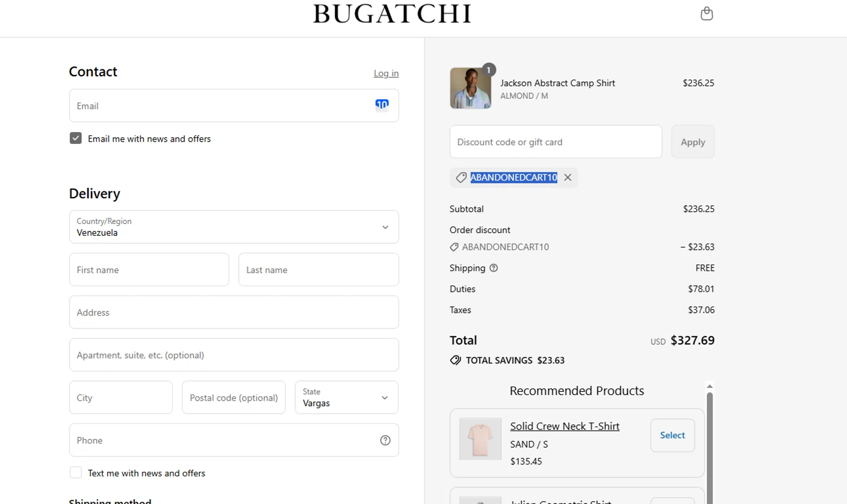The height and width of the screenshot is (504, 847).
Task: Click the Taxes amount $37.06
Action: point(701,310)
